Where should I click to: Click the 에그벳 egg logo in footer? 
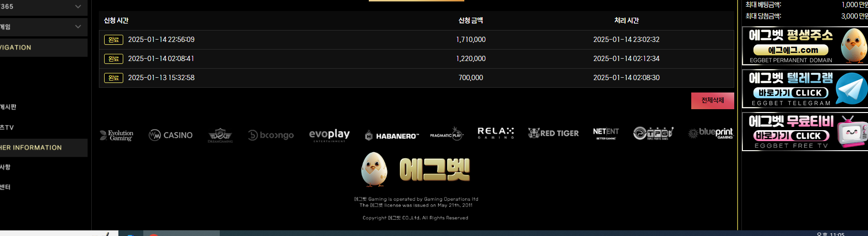416,169
